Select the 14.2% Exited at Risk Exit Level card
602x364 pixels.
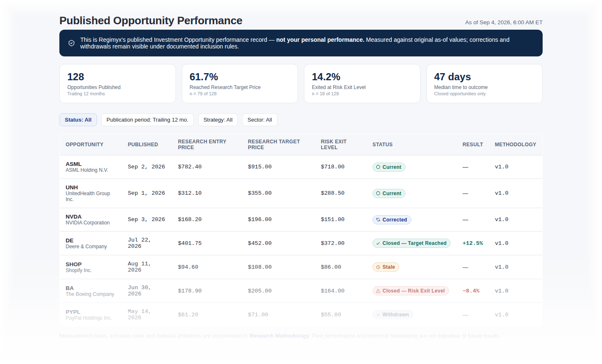362,84
